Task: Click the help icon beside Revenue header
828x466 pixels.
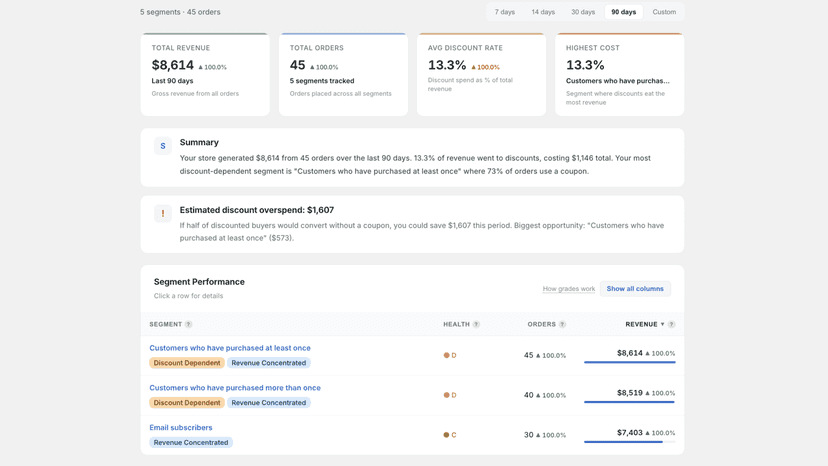Action: tap(671, 324)
